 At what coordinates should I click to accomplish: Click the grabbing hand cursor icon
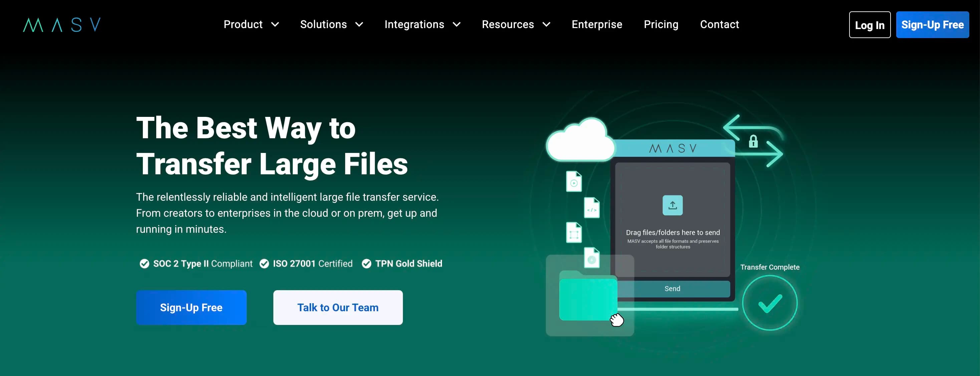[617, 320]
